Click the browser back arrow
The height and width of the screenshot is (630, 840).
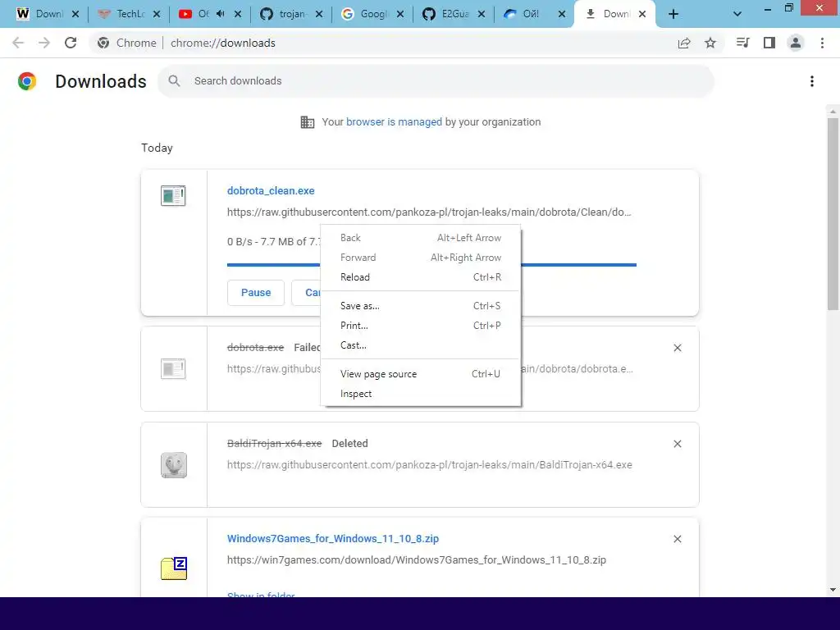[18, 43]
